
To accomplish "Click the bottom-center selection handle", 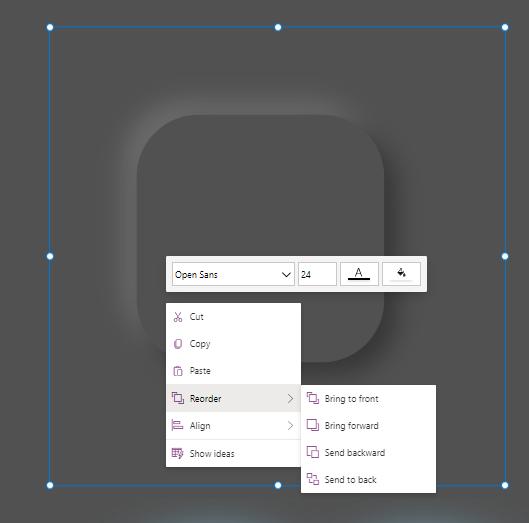I will click(278, 485).
